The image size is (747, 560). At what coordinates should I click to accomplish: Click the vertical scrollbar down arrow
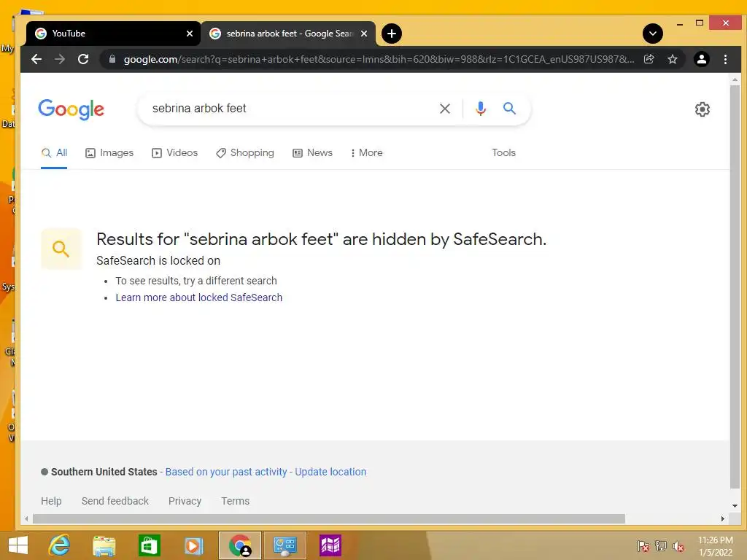click(x=735, y=506)
